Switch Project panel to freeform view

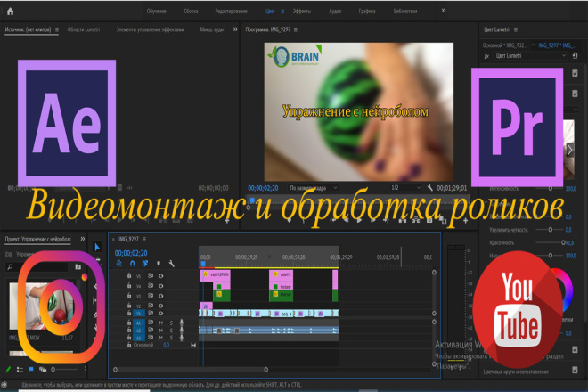tap(43, 370)
